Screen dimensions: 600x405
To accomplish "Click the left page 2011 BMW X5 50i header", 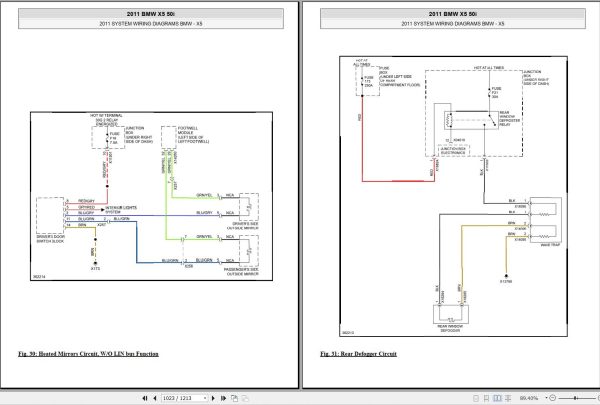I will point(151,14).
